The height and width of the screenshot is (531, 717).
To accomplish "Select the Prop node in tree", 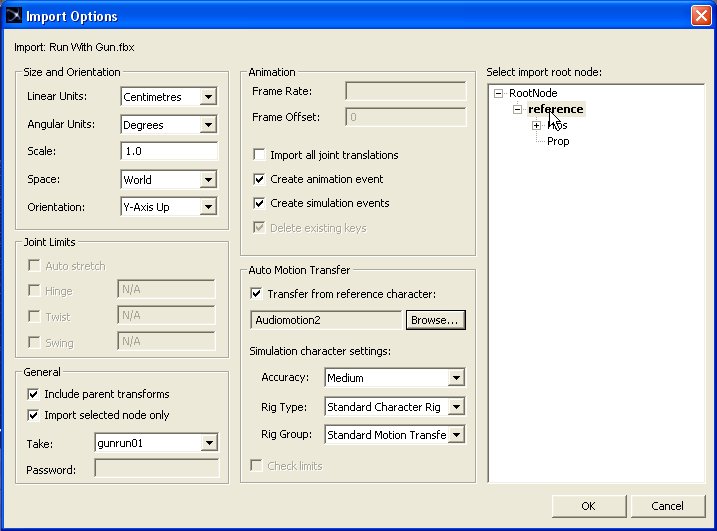I will point(558,141).
